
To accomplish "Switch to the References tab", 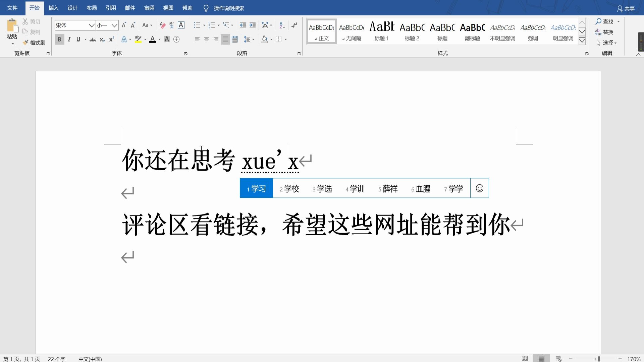I will [x=111, y=8].
